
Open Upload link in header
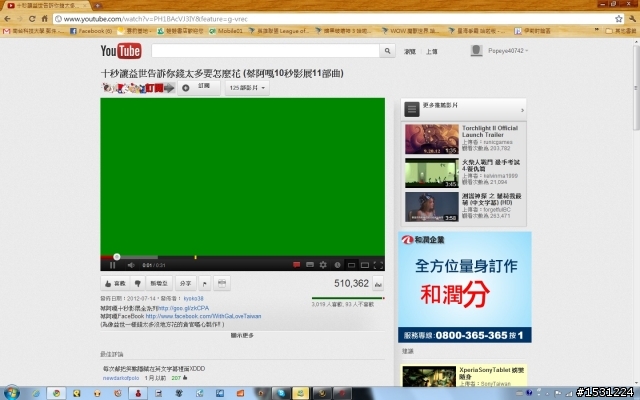(431, 51)
